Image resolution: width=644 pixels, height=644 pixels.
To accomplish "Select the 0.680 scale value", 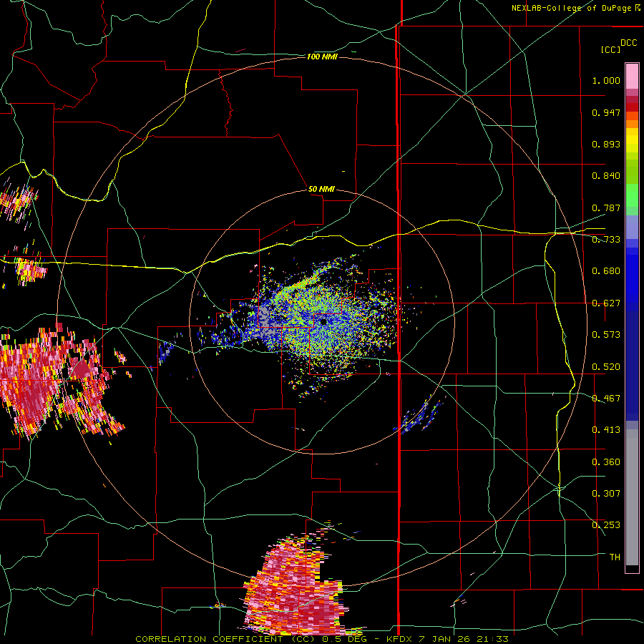I will pyautogui.click(x=606, y=271).
